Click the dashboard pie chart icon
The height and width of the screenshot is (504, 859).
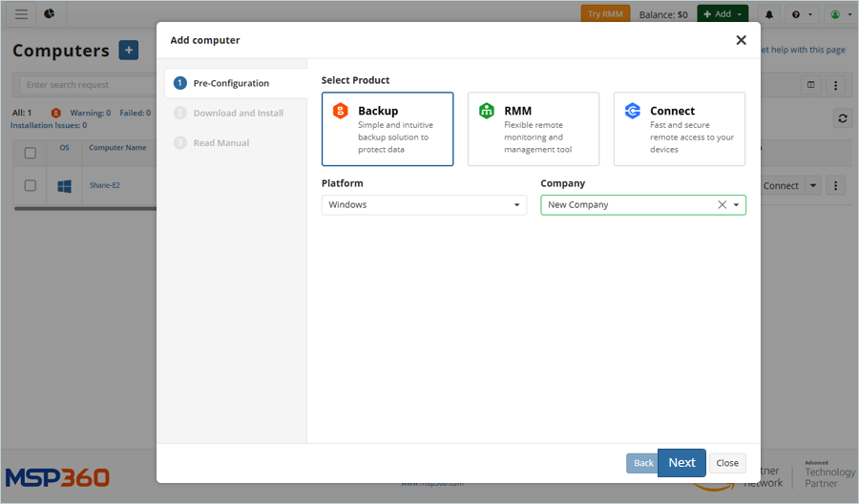click(49, 14)
